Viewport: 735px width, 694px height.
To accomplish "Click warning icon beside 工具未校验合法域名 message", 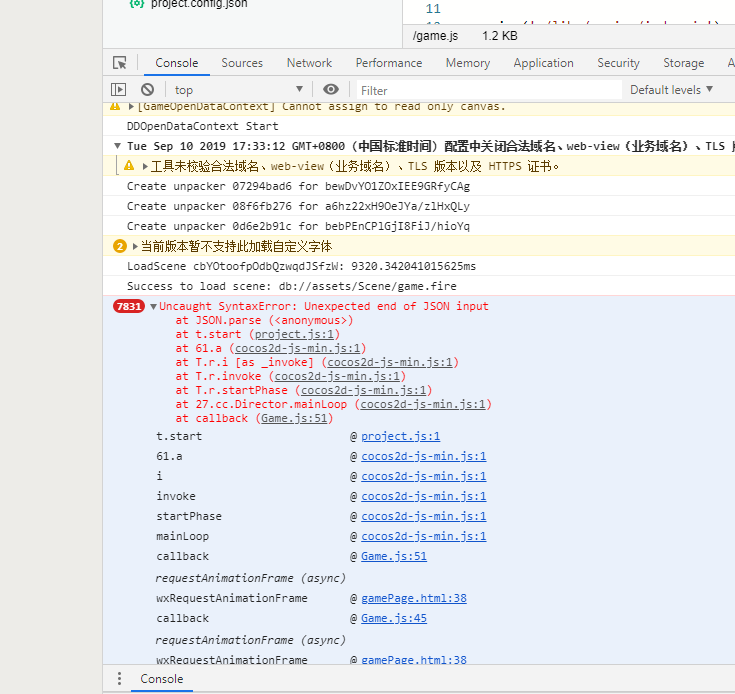I will point(129,165).
